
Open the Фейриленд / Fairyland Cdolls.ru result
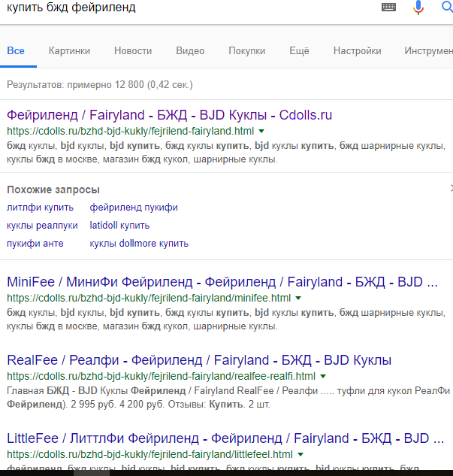tap(169, 115)
